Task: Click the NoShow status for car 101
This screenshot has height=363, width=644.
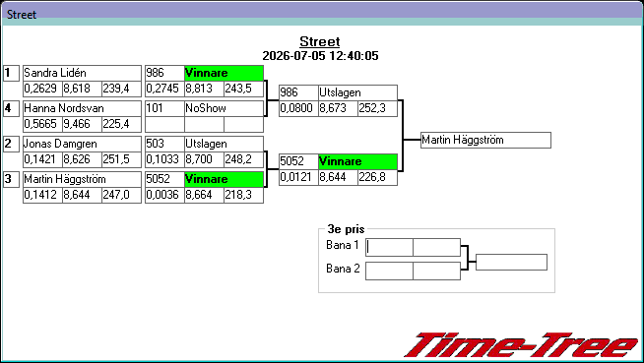Action: 224,108
